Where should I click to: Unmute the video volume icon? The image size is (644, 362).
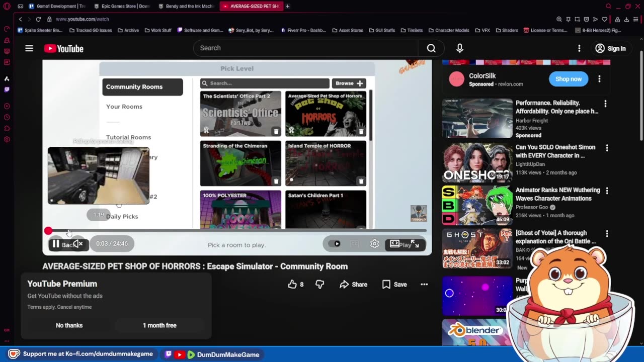[x=78, y=244]
